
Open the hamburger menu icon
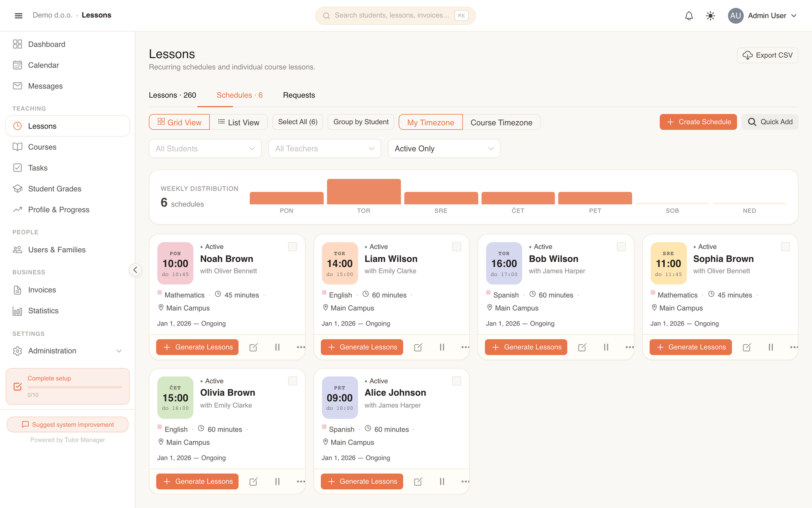point(18,15)
